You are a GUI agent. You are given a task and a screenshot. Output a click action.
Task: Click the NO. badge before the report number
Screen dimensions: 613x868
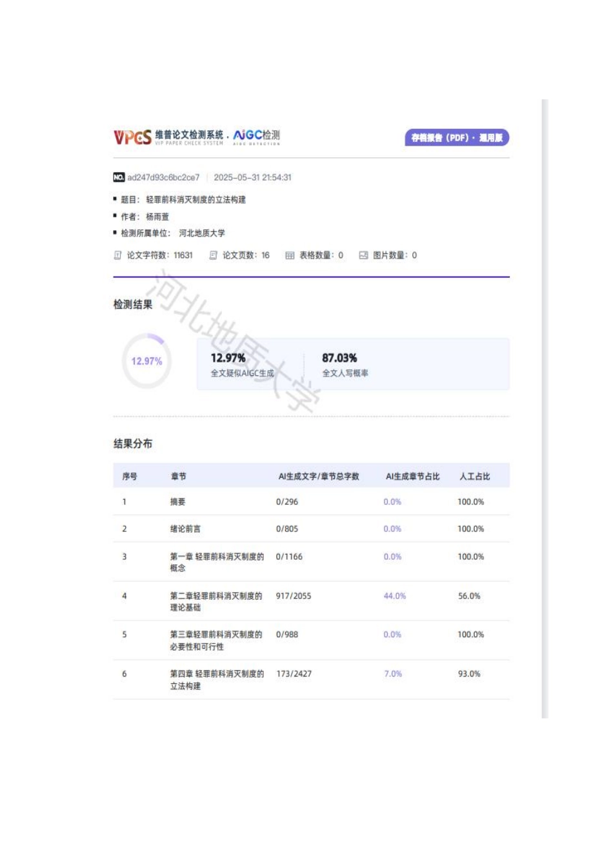tap(119, 176)
